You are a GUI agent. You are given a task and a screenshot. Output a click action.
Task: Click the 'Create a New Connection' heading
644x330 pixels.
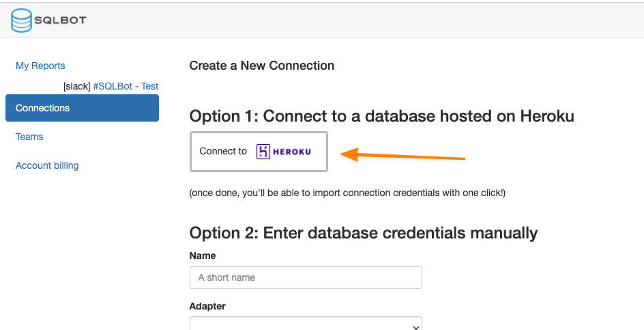click(x=262, y=66)
